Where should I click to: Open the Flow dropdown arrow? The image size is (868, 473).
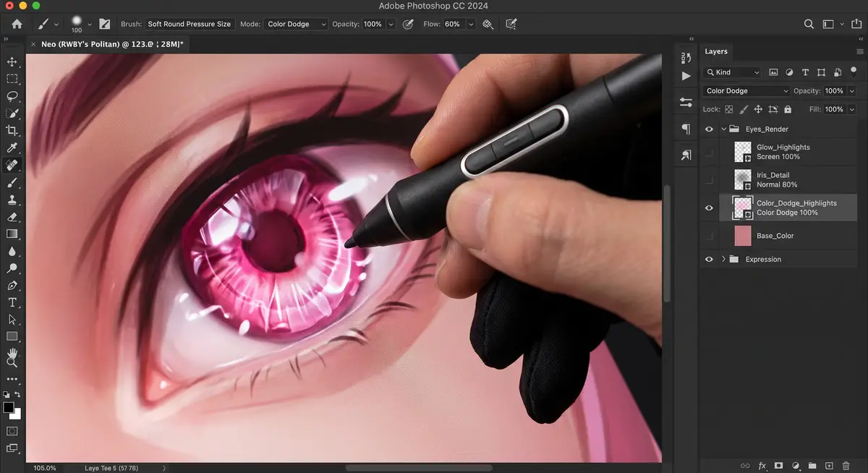coord(471,24)
